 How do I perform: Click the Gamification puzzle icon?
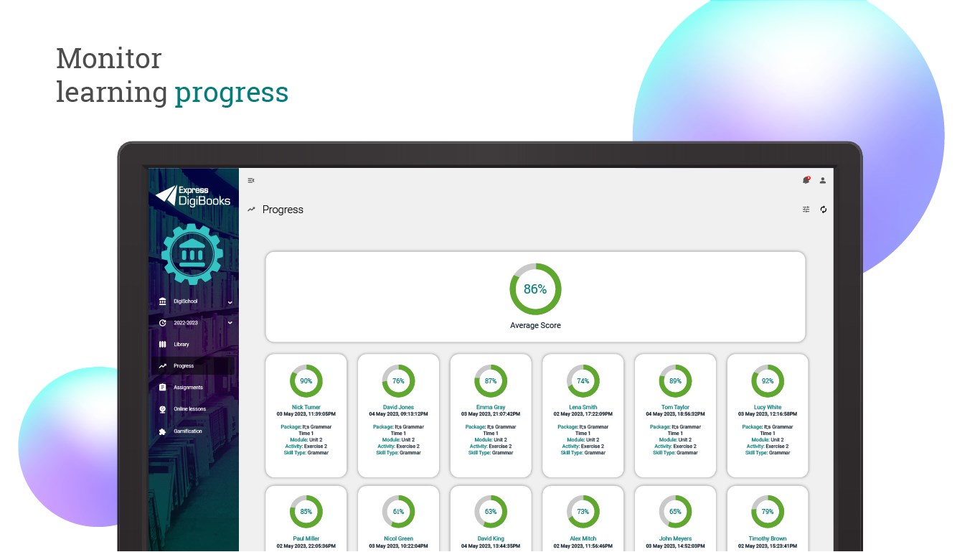(x=162, y=431)
